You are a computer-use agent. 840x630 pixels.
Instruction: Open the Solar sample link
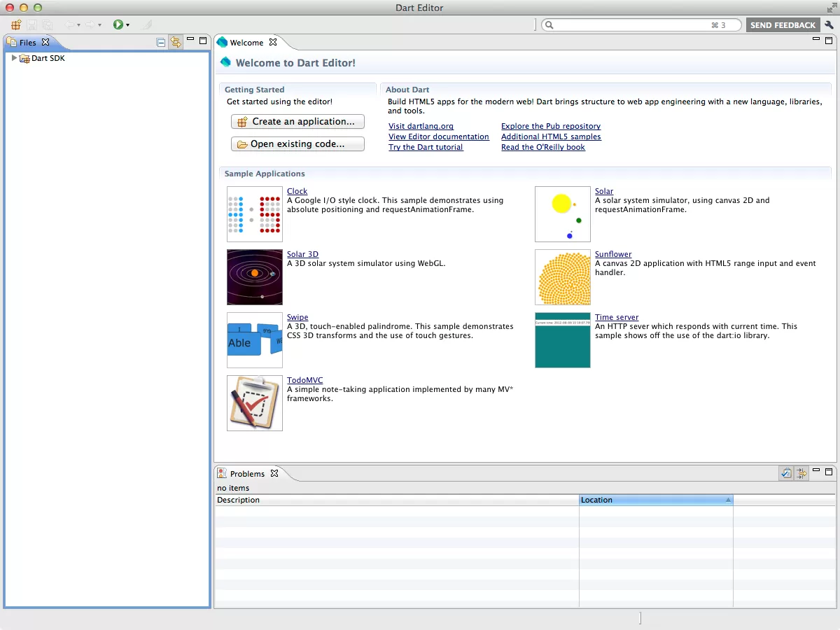604,191
